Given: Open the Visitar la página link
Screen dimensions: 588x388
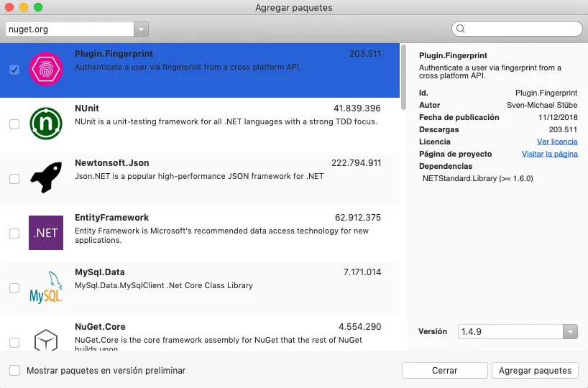Looking at the screenshot, I should 549,154.
